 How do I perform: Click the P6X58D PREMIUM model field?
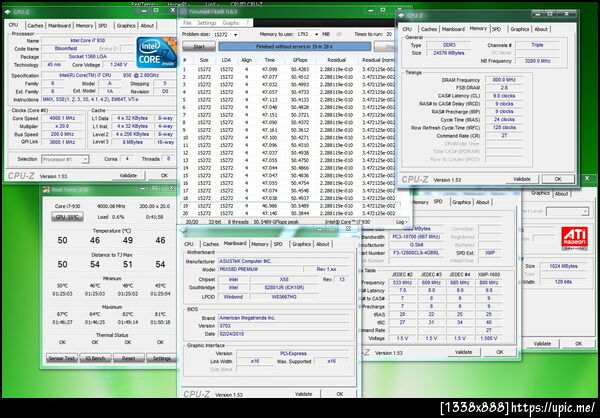[260, 269]
